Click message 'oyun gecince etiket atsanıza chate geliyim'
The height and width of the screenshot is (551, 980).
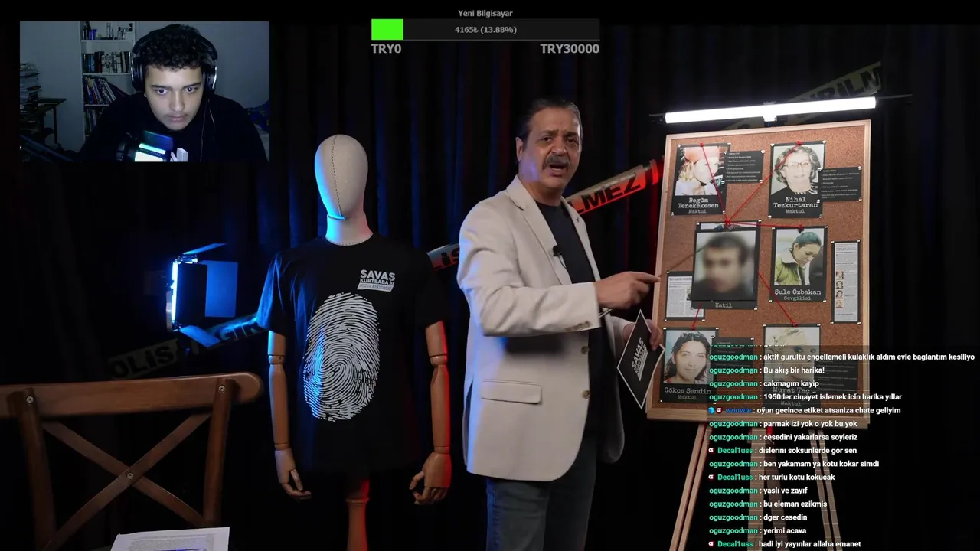828,411
